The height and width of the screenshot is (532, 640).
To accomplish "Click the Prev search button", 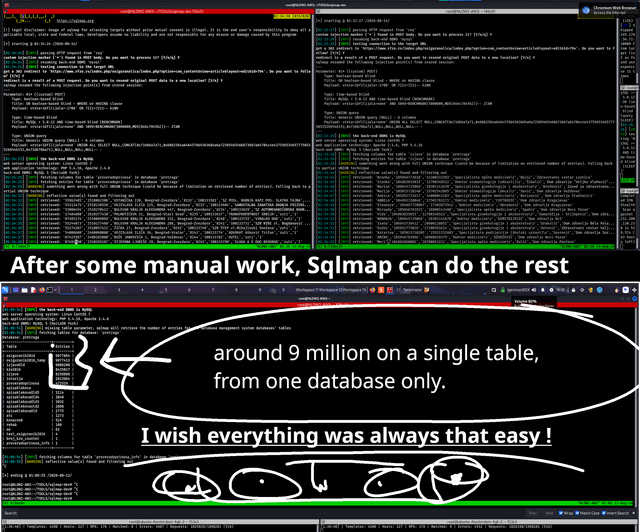I will (x=533, y=513).
